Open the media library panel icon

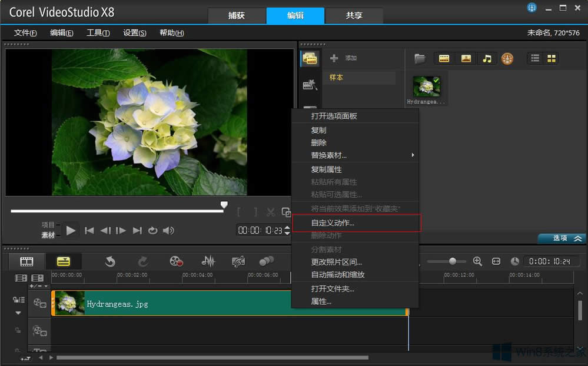310,58
